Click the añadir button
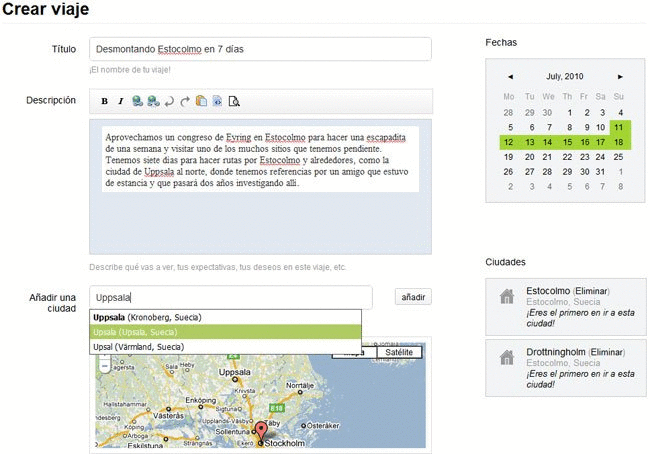650x454 pixels. click(413, 297)
